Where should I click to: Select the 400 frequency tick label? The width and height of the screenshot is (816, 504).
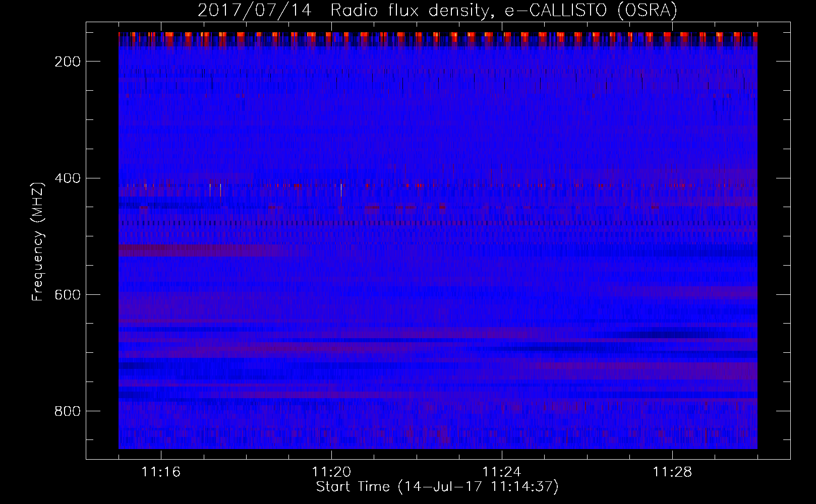click(68, 178)
